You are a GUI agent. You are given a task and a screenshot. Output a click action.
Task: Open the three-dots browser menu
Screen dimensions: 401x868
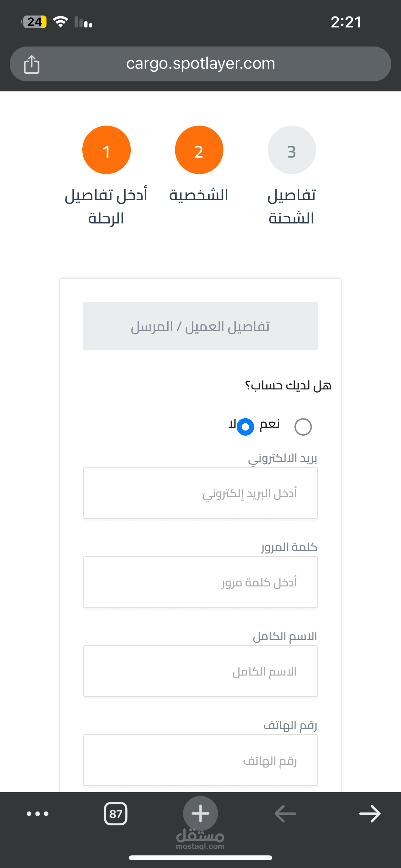pyautogui.click(x=37, y=814)
